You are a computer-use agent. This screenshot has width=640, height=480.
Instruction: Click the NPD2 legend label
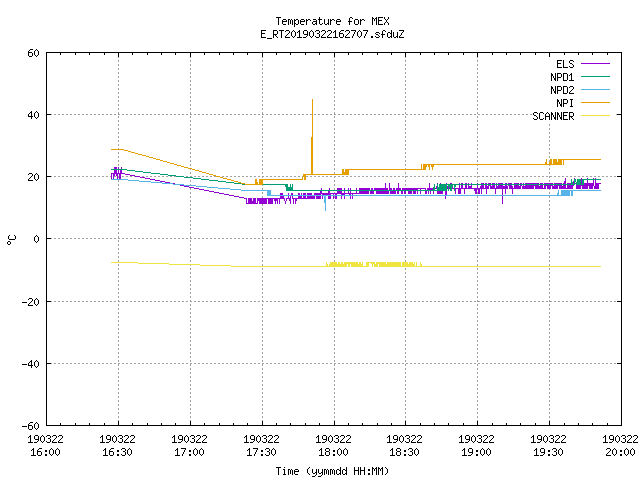point(562,90)
